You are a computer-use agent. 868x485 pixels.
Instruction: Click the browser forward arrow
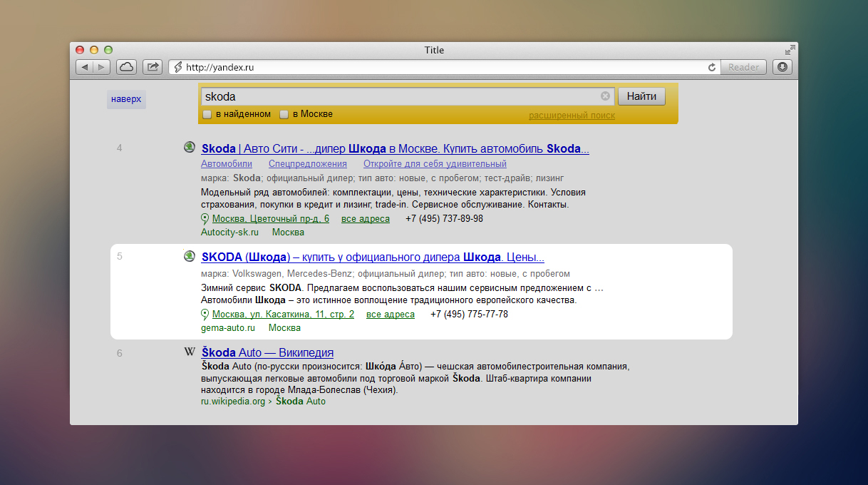[x=102, y=67]
